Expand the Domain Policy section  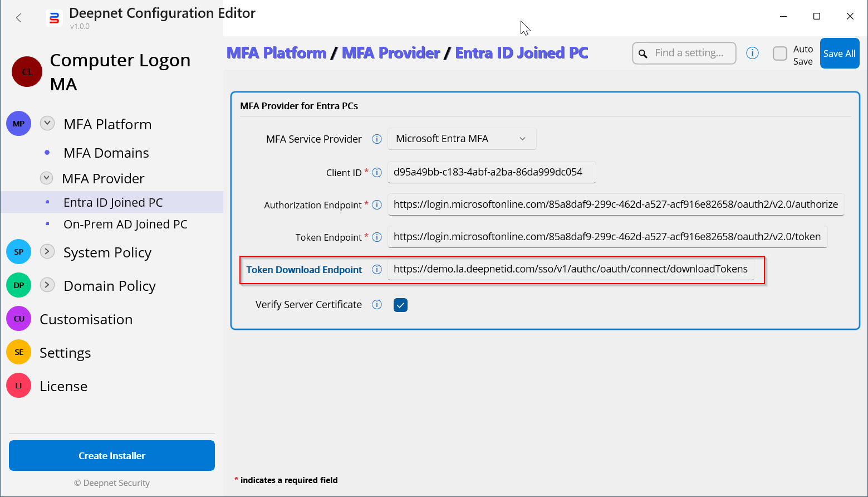click(x=47, y=285)
